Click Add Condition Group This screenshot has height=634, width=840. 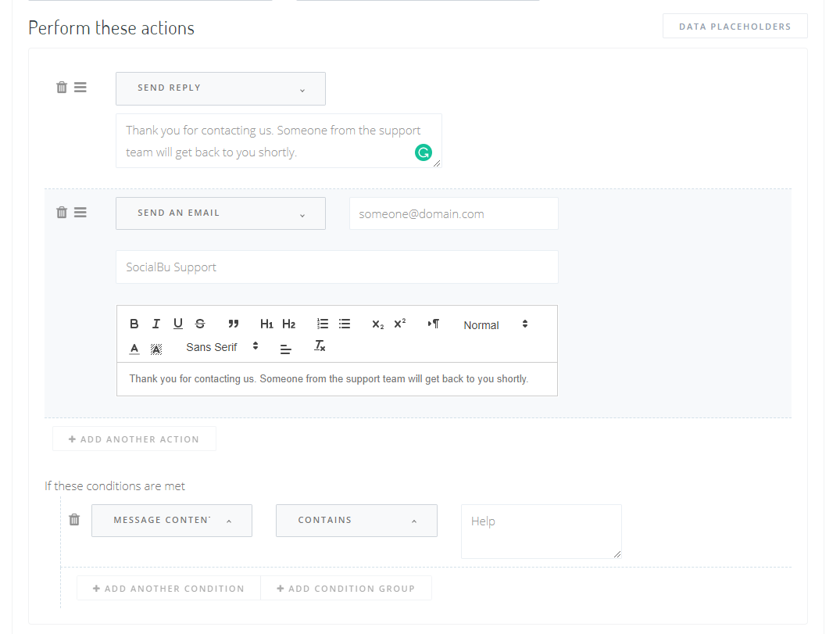click(x=345, y=589)
